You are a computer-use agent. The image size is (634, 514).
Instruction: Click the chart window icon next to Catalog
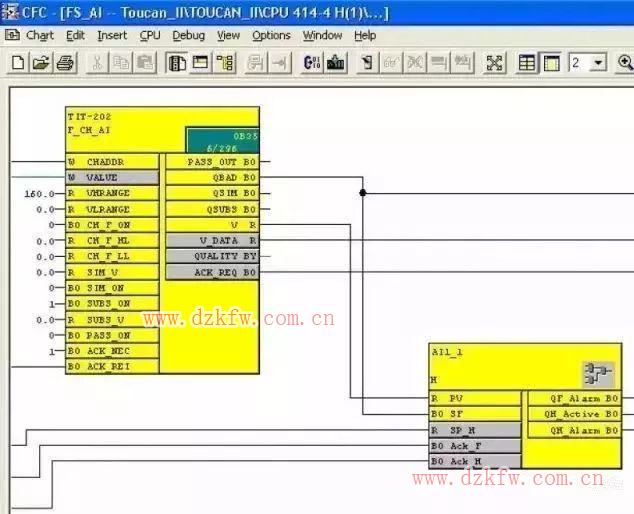(201, 63)
